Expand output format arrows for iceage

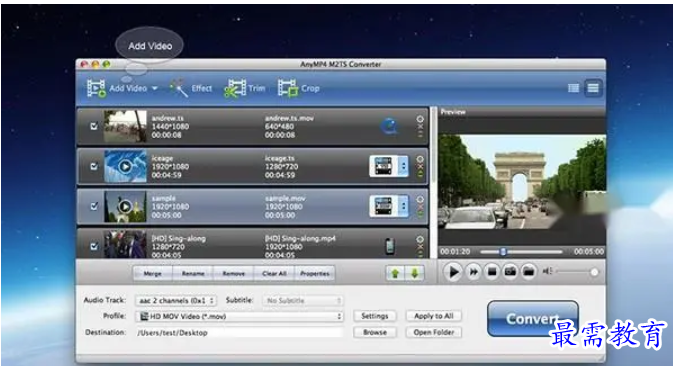pos(403,166)
